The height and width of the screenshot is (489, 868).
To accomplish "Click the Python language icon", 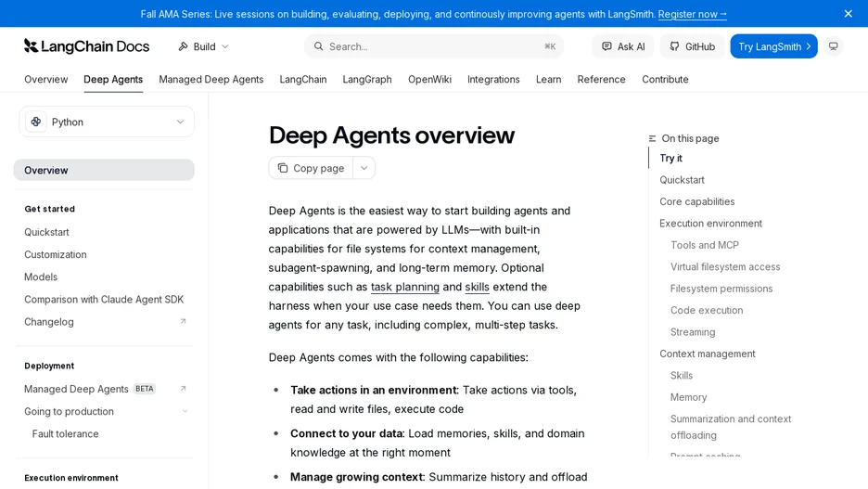I will [36, 122].
